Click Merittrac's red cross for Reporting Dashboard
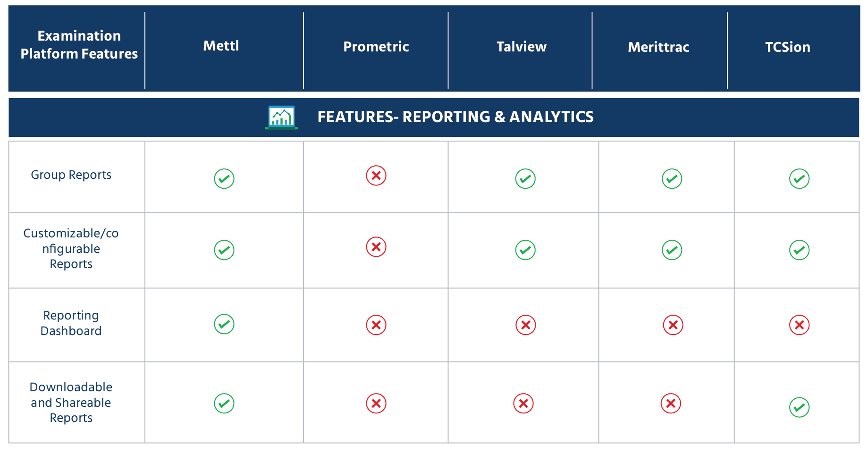 click(673, 325)
